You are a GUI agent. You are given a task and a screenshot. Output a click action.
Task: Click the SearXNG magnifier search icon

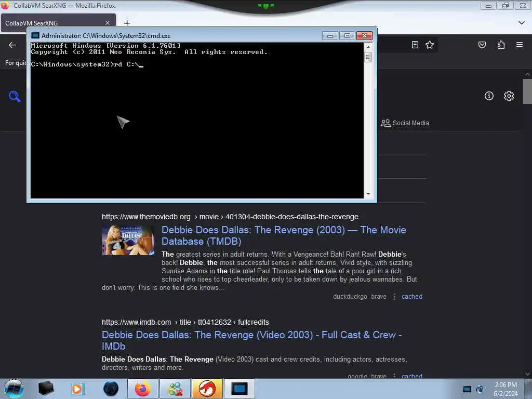[x=15, y=96]
